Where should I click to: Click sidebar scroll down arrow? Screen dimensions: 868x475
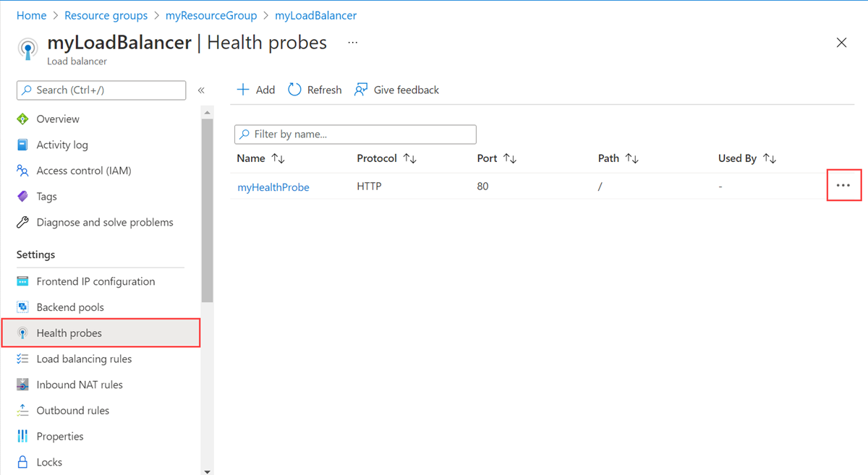pos(208,471)
